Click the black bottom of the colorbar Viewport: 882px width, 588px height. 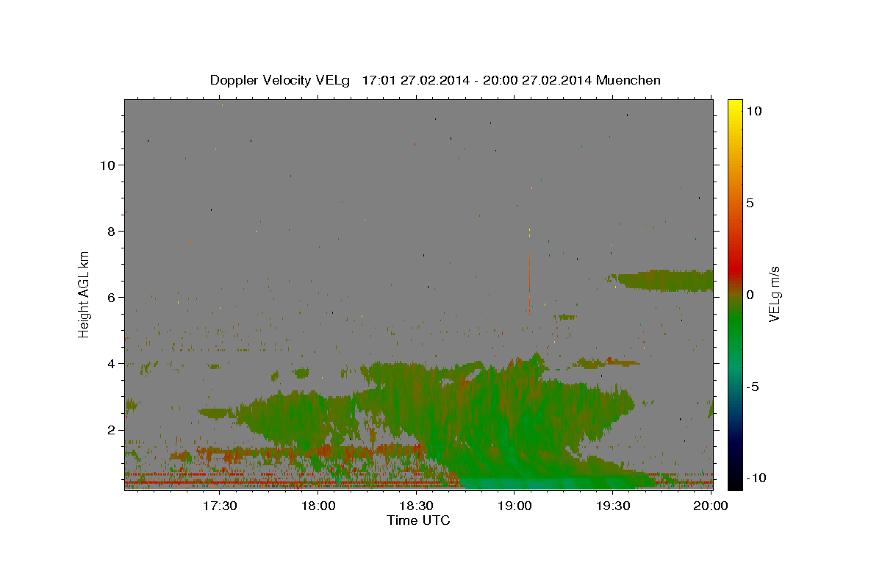(734, 481)
